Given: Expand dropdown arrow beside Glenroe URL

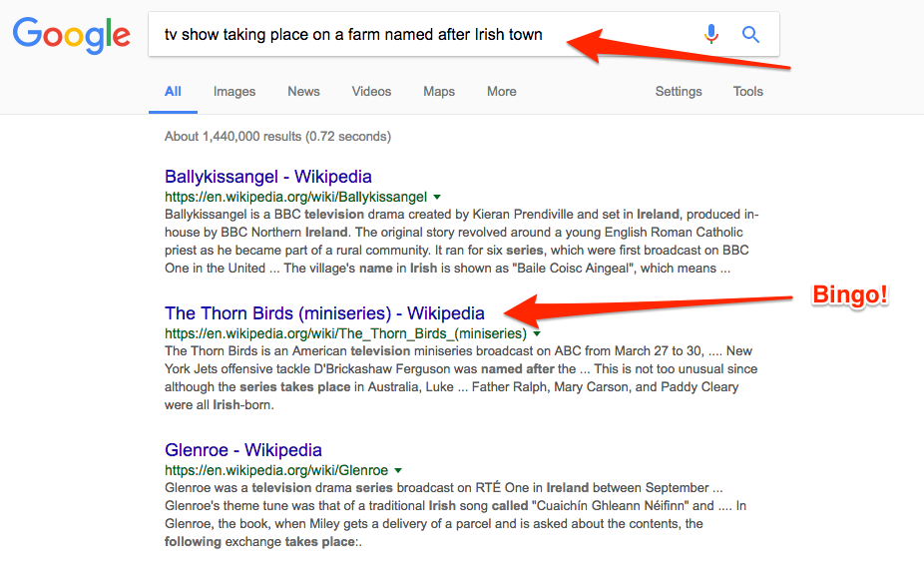Looking at the screenshot, I should point(398,470).
